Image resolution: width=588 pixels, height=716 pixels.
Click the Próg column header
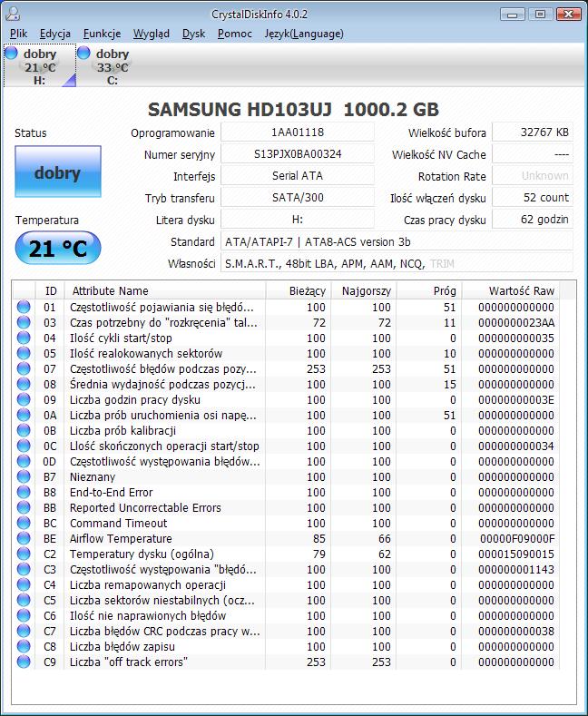[x=429, y=291]
